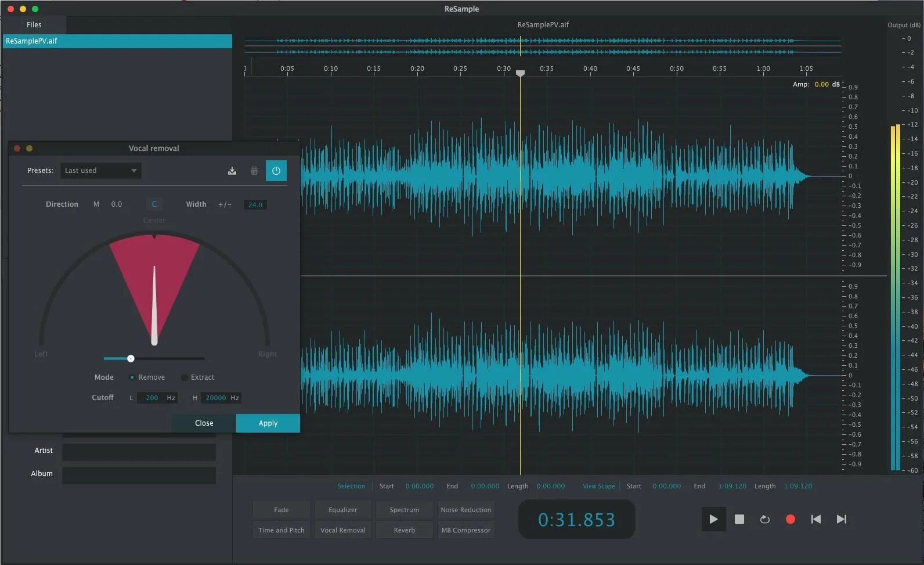The image size is (924, 565).
Task: Skip to the start of the track
Action: click(x=816, y=519)
